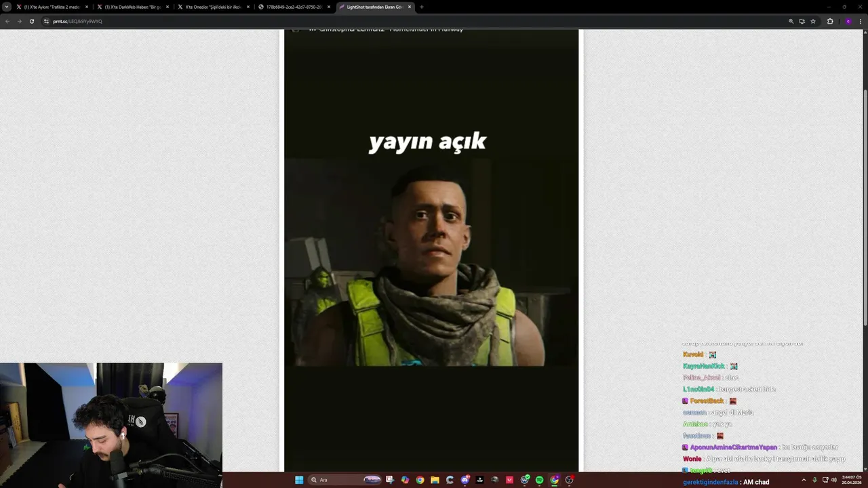Open the red Valorant taskbar icon

pyautogui.click(x=509, y=480)
